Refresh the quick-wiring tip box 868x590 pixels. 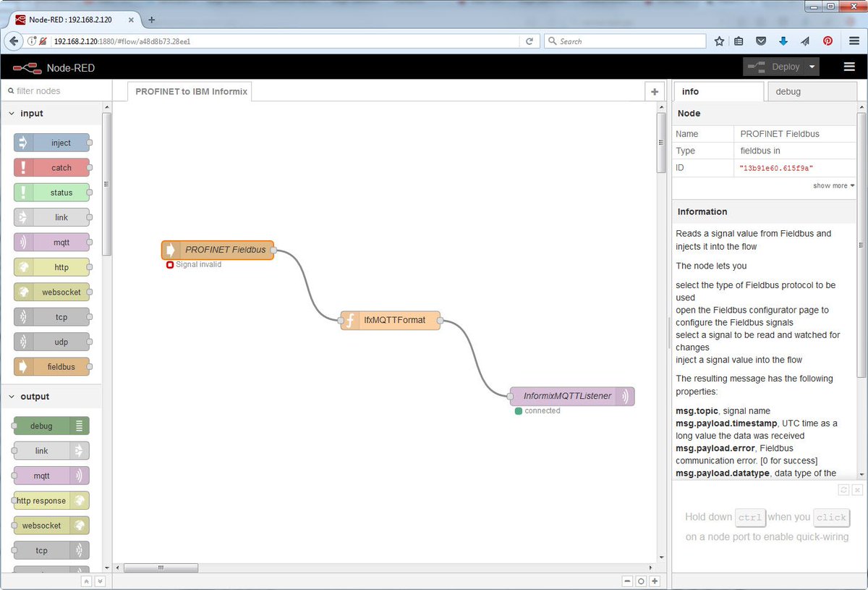click(x=843, y=490)
